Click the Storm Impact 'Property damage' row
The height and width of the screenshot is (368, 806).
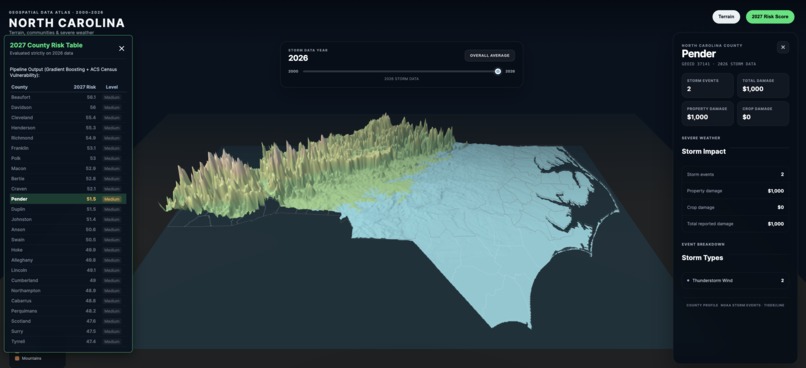pyautogui.click(x=735, y=191)
